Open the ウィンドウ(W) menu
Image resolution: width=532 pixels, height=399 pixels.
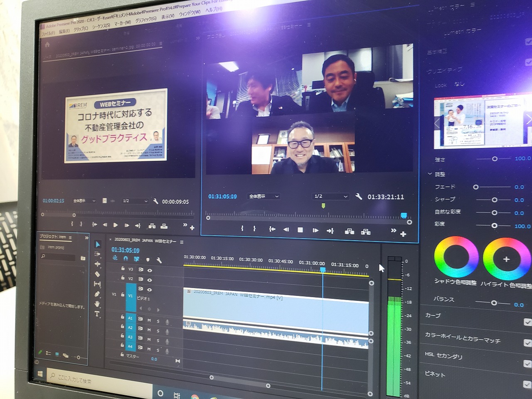190,12
